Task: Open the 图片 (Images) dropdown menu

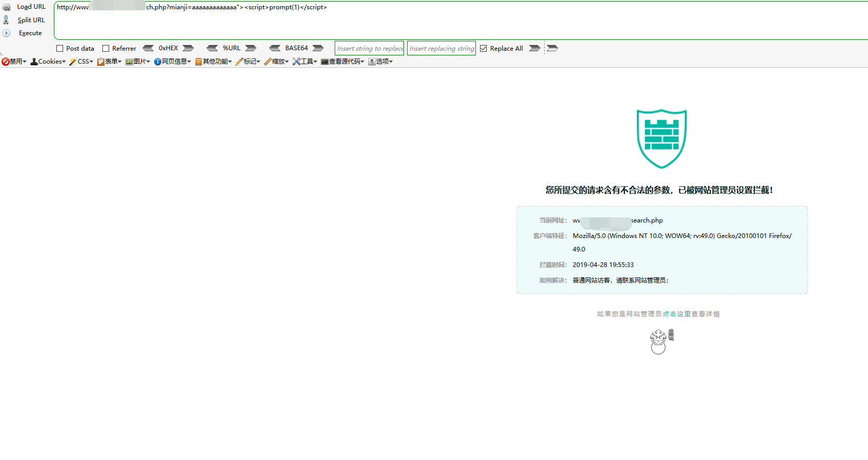Action: pyautogui.click(x=138, y=62)
